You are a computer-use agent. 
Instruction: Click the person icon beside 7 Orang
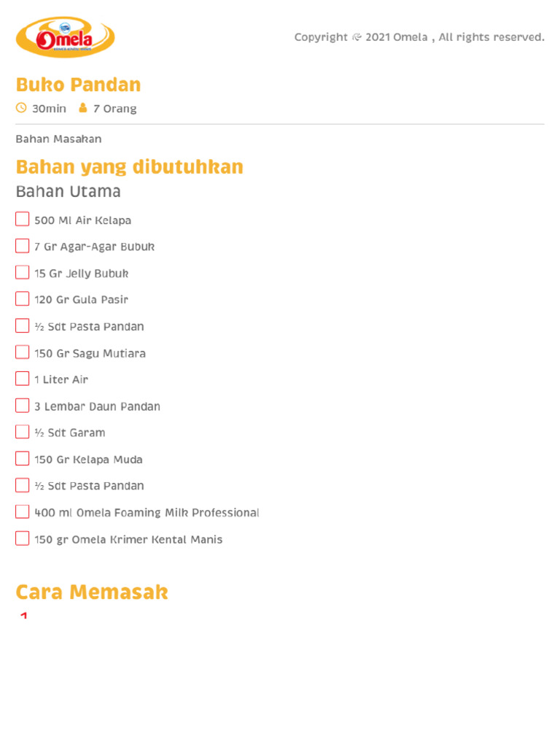pos(82,108)
